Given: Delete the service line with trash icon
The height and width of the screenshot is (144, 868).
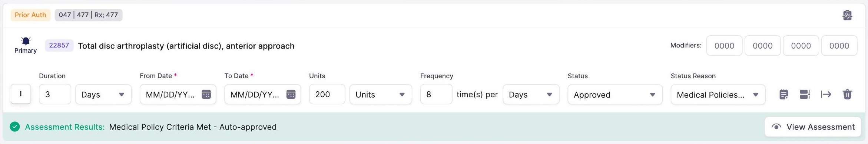Looking at the screenshot, I should pos(847,94).
